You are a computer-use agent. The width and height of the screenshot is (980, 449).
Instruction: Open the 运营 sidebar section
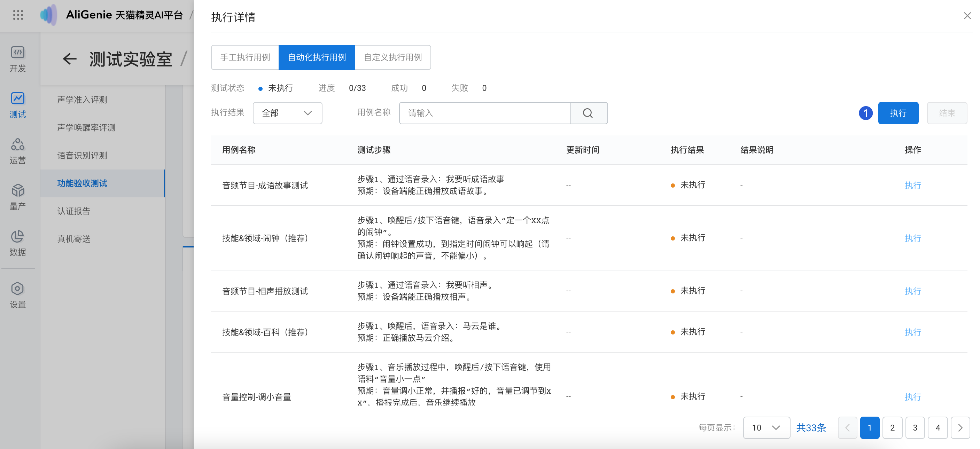point(17,151)
